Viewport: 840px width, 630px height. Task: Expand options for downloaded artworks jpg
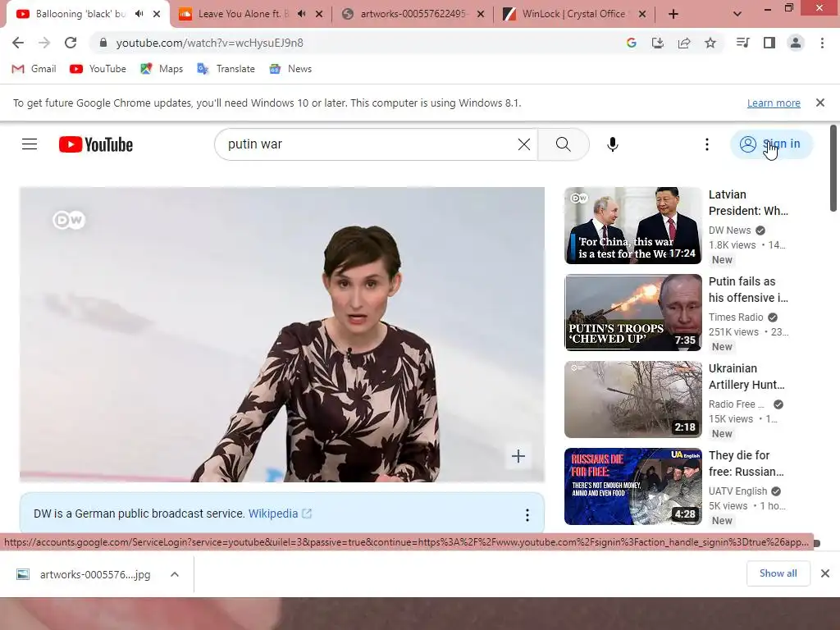pos(174,574)
